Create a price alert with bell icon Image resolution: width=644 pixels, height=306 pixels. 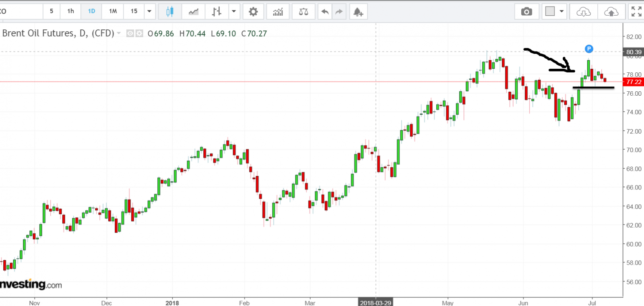pos(358,12)
